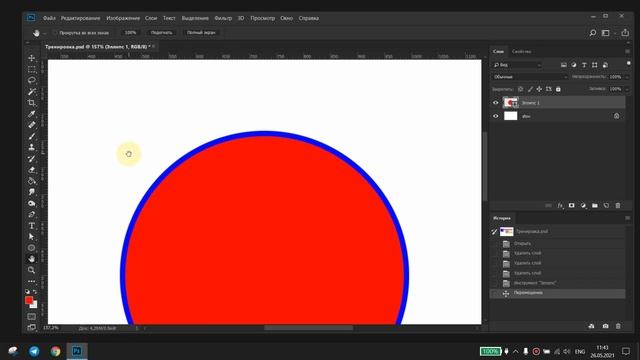The height and width of the screenshot is (360, 640).
Task: Create a new layer
Action: point(606,206)
